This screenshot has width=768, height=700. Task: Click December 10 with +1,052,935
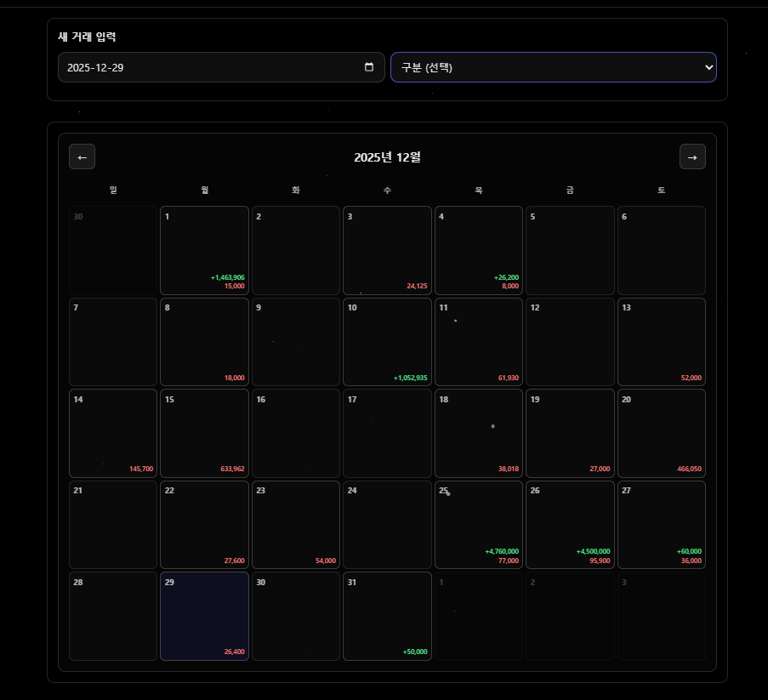click(387, 342)
